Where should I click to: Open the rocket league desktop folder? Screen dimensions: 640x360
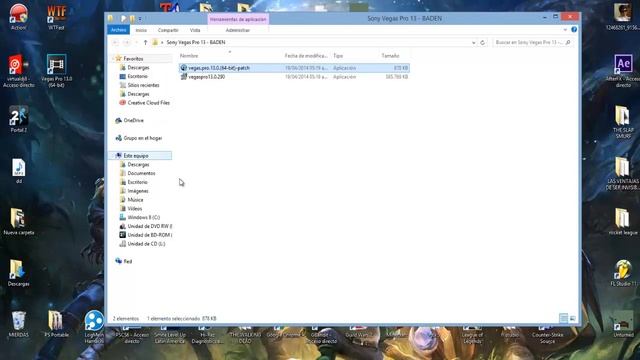tap(623, 222)
